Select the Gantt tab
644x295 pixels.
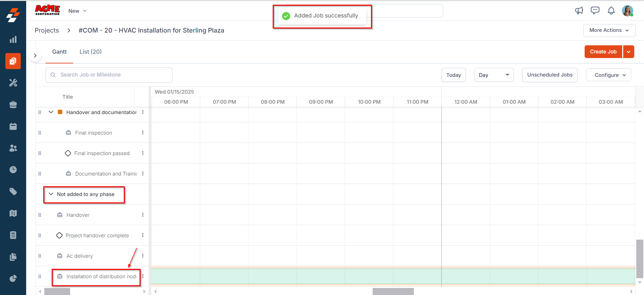pos(59,52)
